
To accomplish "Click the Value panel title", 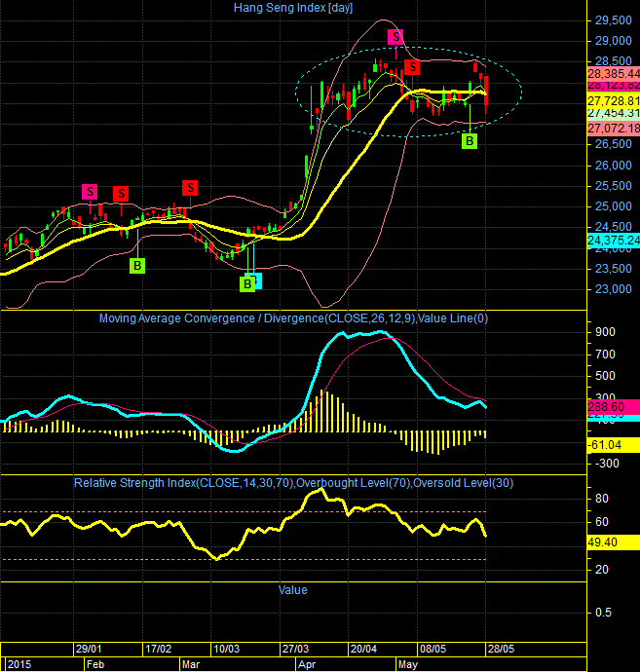I will pos(293,590).
